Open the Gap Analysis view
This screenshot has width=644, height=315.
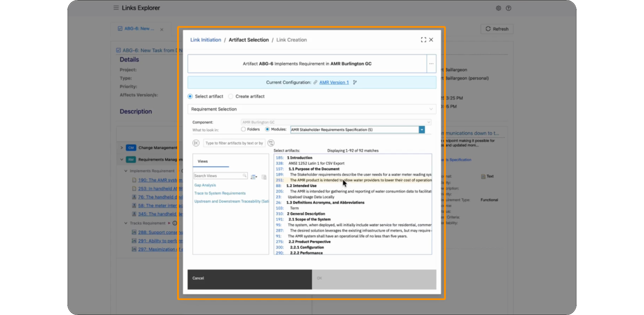(x=205, y=185)
